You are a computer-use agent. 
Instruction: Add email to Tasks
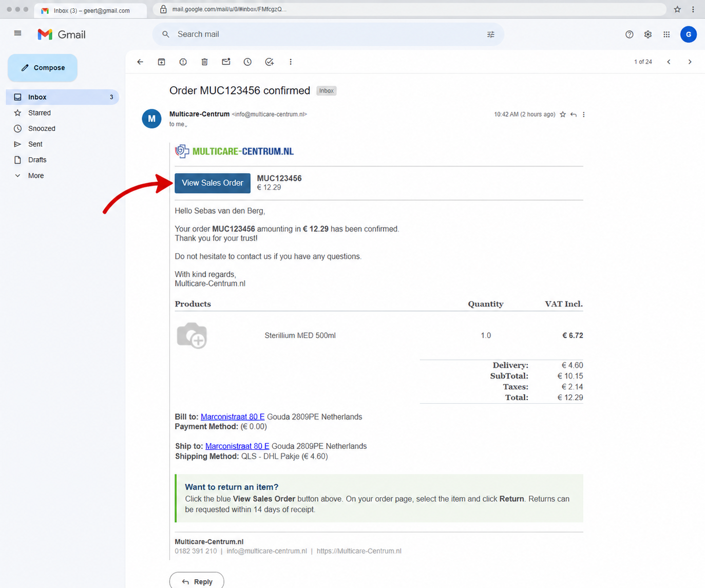[x=269, y=62]
